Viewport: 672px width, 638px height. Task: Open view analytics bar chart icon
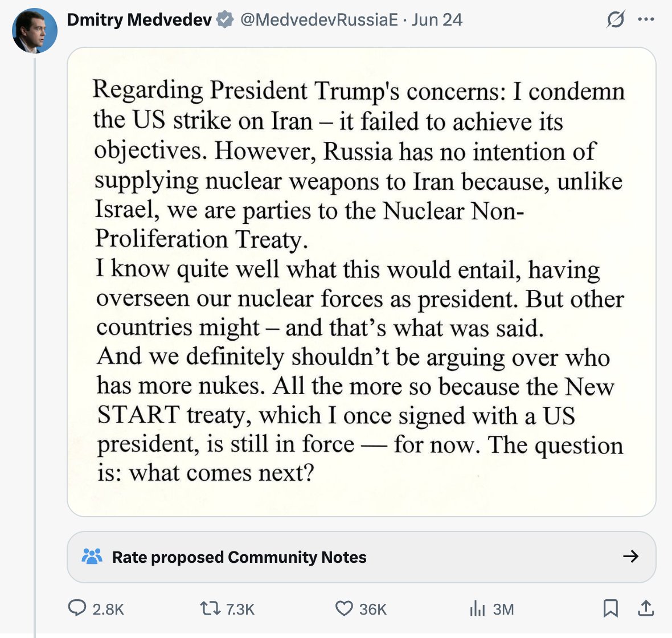[x=477, y=608]
